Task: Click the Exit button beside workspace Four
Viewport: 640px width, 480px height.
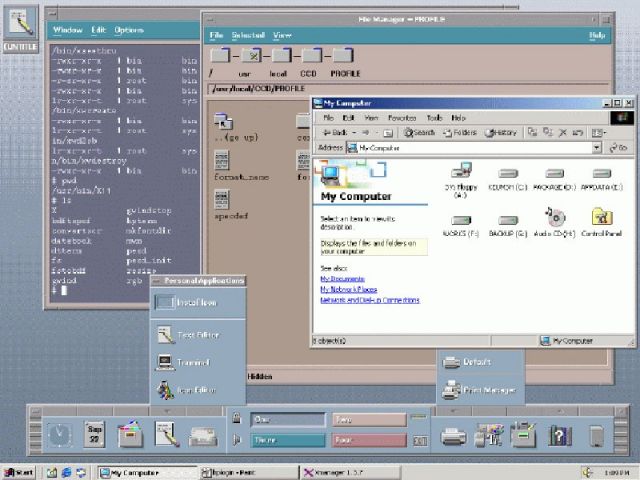Action: pos(420,441)
